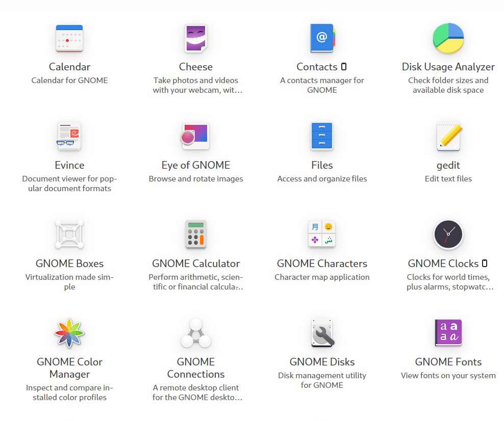Click 'Disk management utility' description
Viewport: 504px width, 421px height.
click(322, 380)
